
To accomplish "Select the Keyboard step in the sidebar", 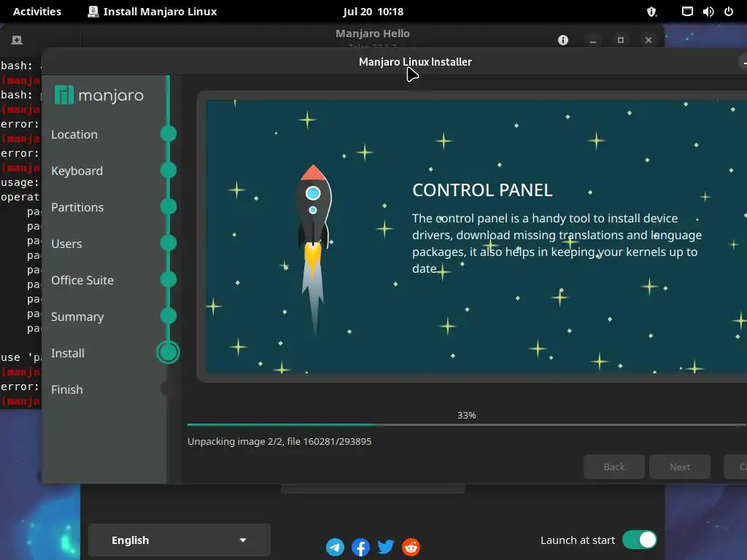I will coord(77,171).
